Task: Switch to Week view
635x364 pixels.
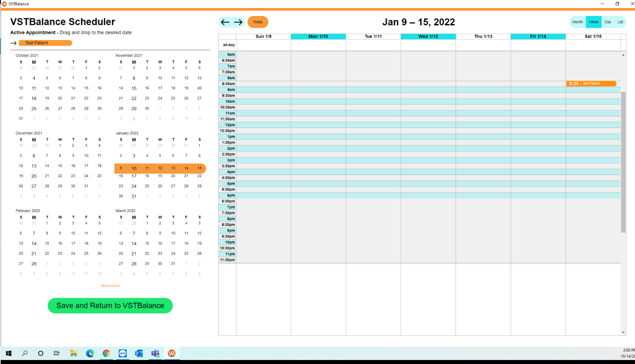Action: pyautogui.click(x=594, y=22)
